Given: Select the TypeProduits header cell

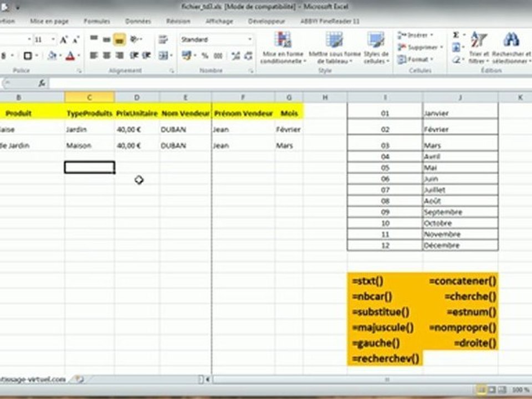Looking at the screenshot, I should point(90,113).
